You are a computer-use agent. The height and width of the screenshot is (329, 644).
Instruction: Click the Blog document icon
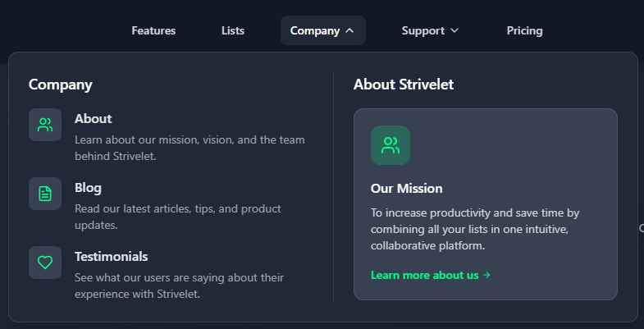coord(45,194)
